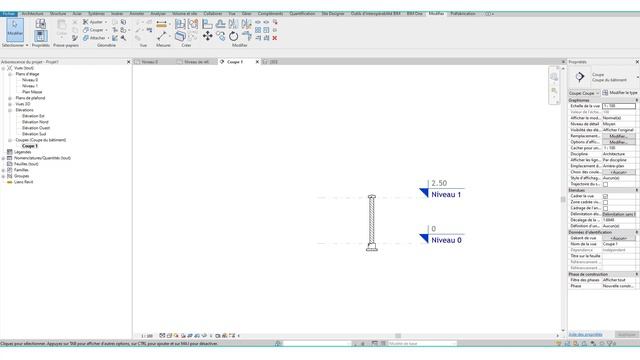Click the horizontal scrollbar thumb below the view
640x360 pixels.
coord(398,336)
